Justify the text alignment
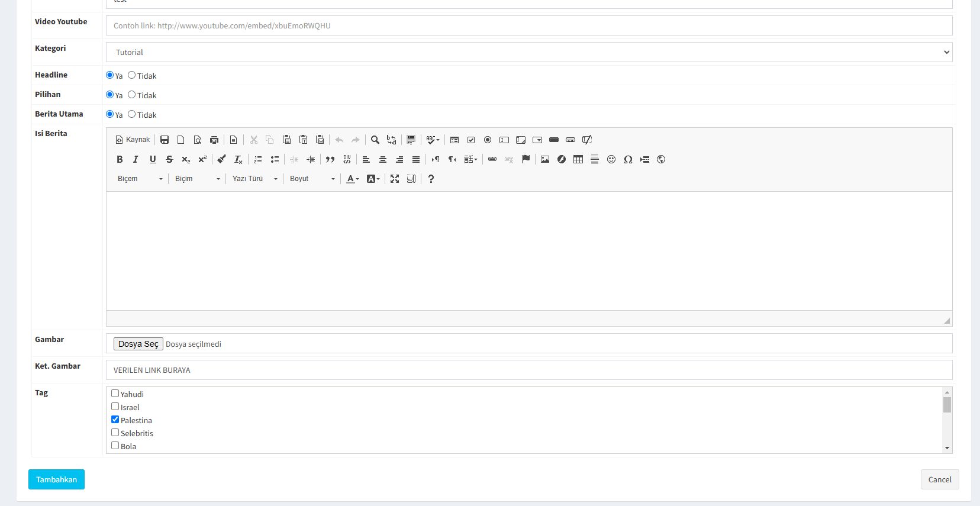Screen dimensions: 980x506 [416, 159]
